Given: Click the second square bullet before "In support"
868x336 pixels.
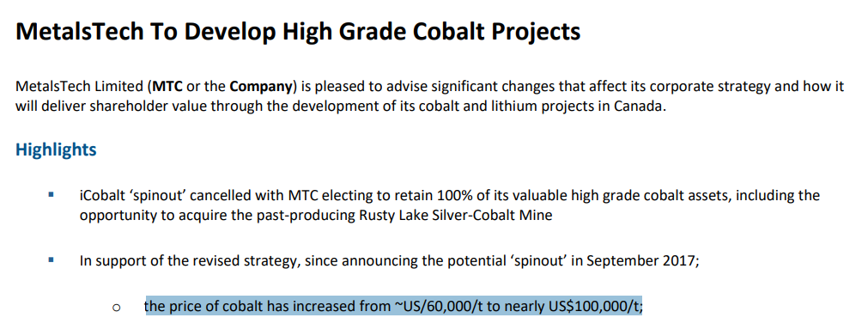Looking at the screenshot, I should (52, 259).
